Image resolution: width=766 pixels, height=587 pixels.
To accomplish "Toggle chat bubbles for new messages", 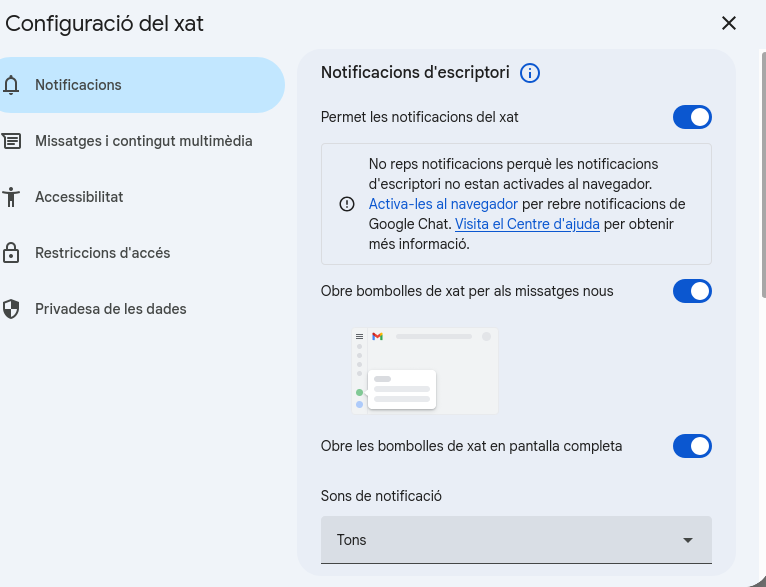I will pyautogui.click(x=692, y=291).
